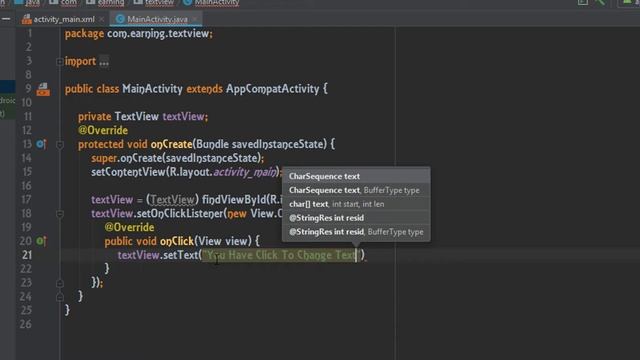Click the folded import ellipsis
The image size is (640, 360).
click(x=104, y=62)
